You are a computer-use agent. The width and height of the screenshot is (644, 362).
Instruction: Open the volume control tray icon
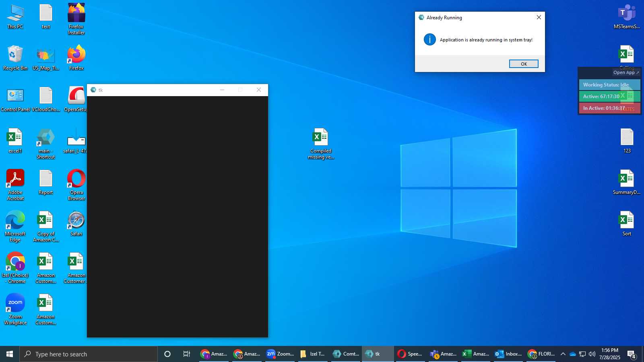click(x=592, y=354)
